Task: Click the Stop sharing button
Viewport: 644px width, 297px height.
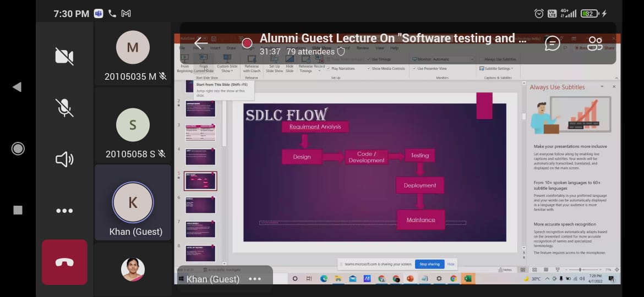Action: (429, 264)
